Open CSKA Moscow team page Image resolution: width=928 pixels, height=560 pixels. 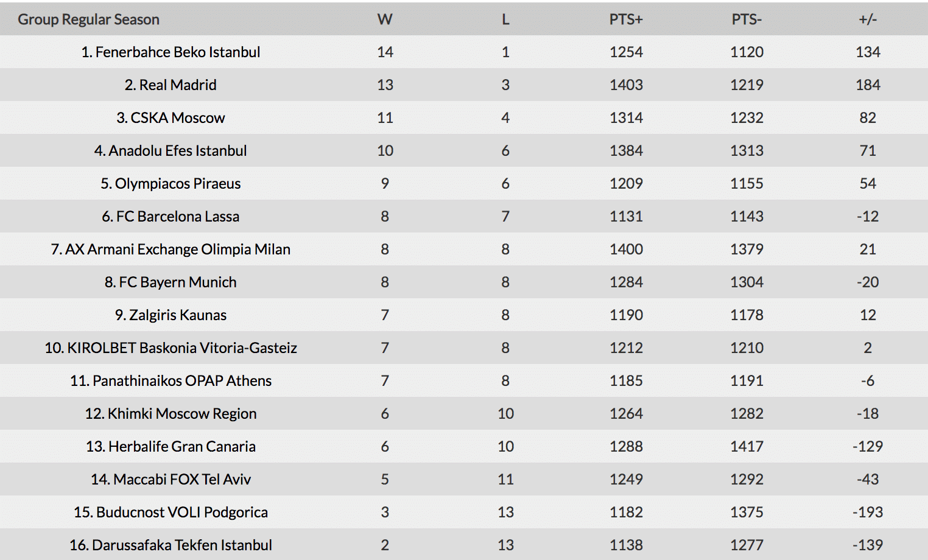(x=170, y=118)
